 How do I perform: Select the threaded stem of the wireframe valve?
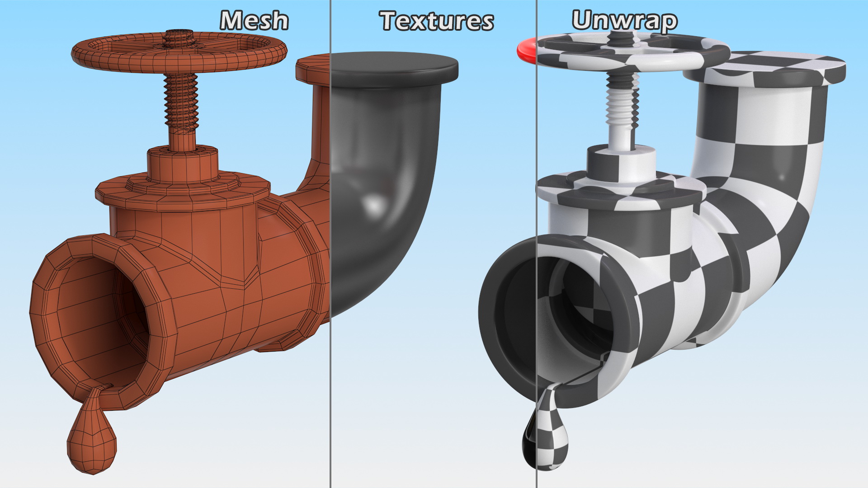[181, 102]
